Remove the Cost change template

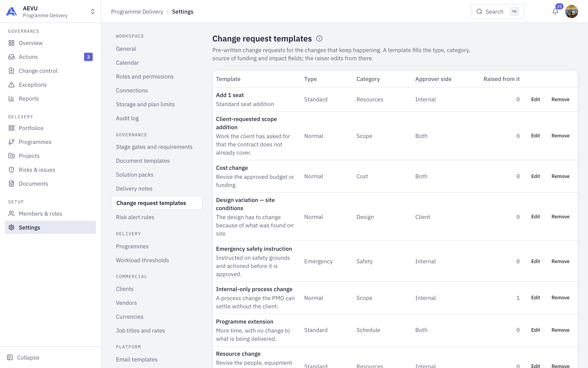[x=561, y=176]
